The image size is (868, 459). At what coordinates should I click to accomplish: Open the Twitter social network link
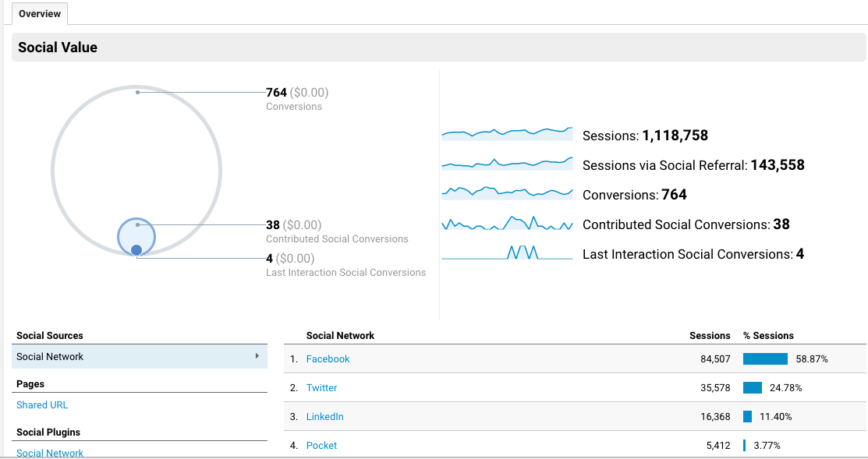coord(321,388)
